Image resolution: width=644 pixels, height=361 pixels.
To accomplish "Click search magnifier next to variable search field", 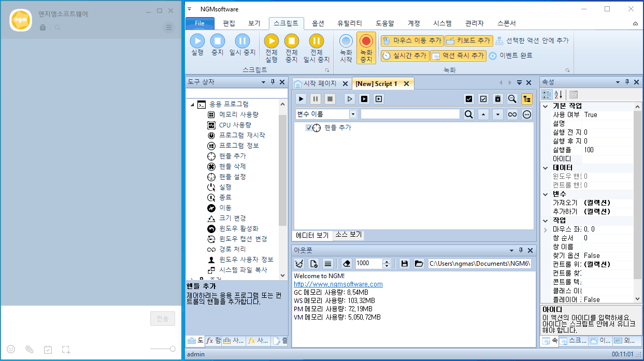I will coord(469,114).
